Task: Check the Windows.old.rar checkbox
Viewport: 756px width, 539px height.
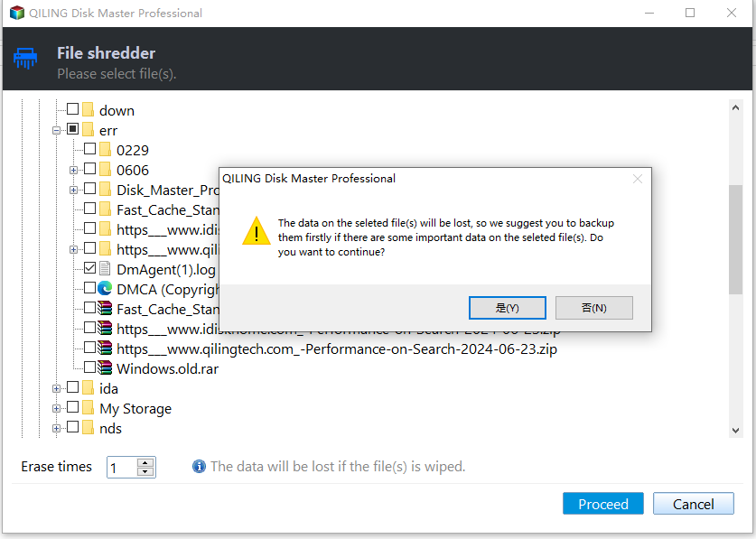Action: pyautogui.click(x=90, y=367)
